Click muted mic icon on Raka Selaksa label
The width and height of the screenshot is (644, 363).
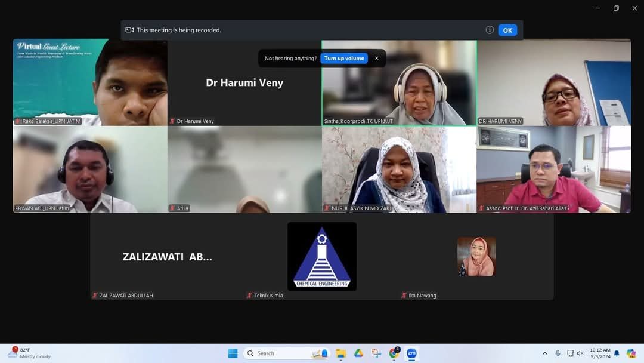(x=18, y=121)
